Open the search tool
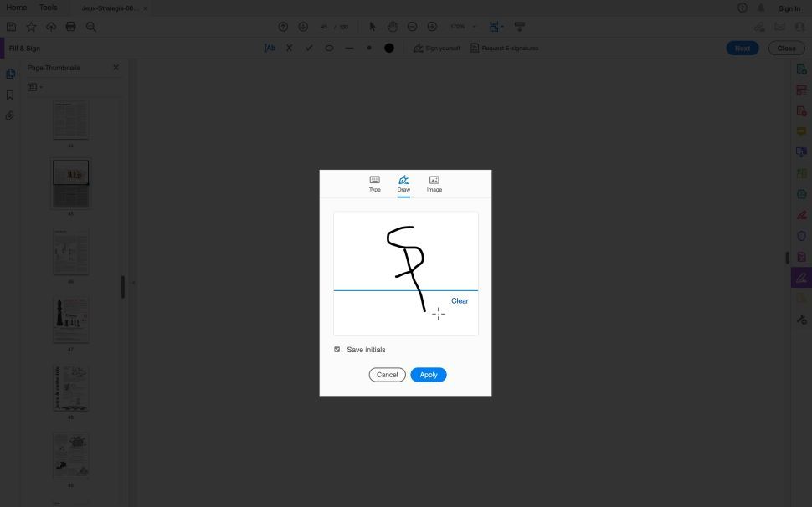 [90, 26]
